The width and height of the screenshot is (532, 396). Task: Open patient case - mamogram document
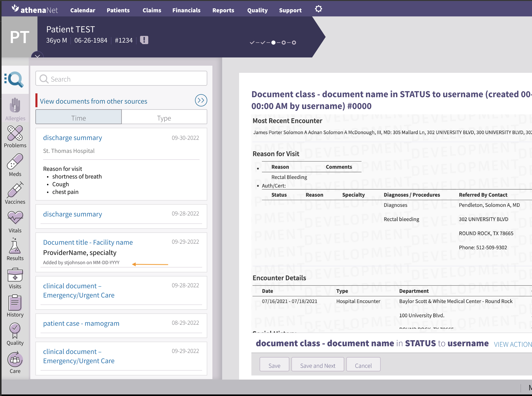[81, 323]
